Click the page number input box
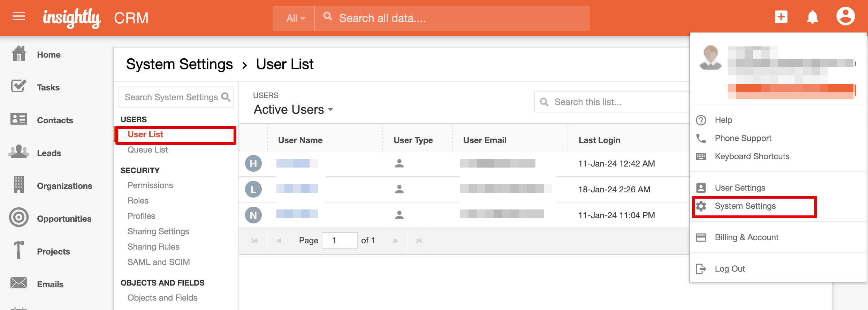The image size is (868, 310). (340, 241)
